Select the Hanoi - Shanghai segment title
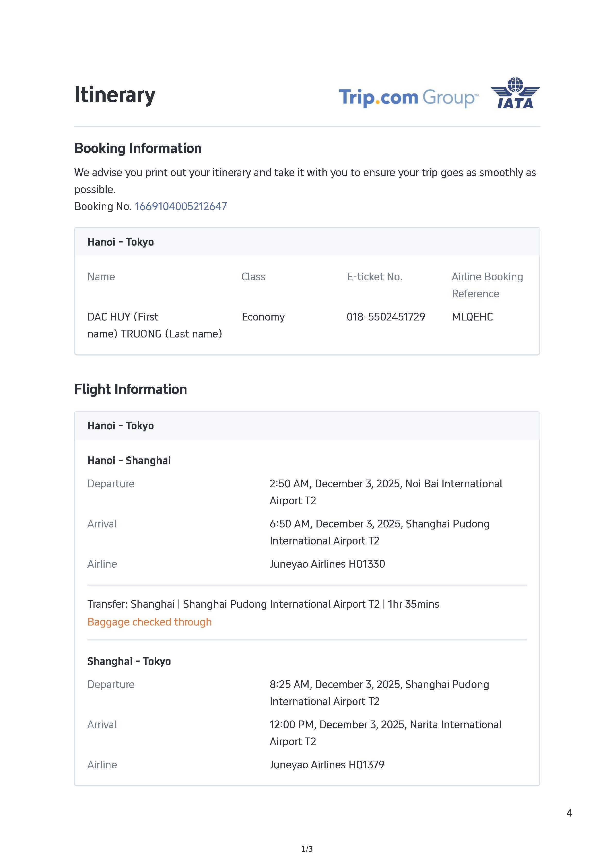Viewport: 614px width, 868px height. coord(129,461)
